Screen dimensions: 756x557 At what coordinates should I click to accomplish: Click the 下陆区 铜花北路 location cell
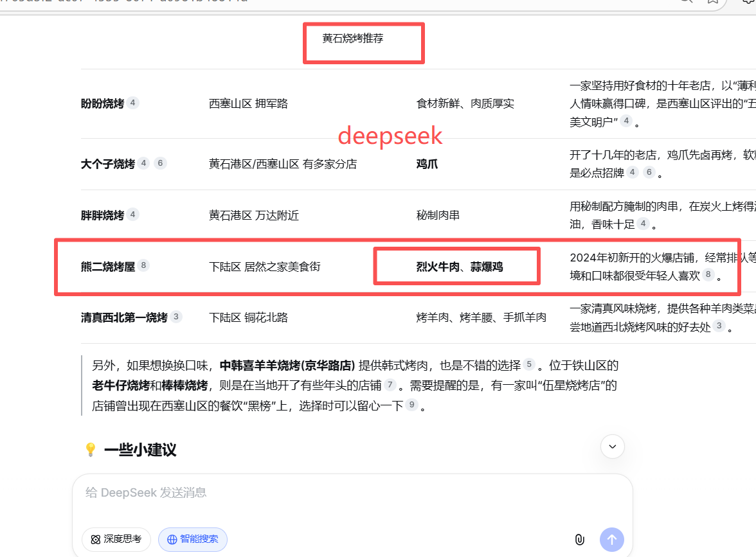248,317
